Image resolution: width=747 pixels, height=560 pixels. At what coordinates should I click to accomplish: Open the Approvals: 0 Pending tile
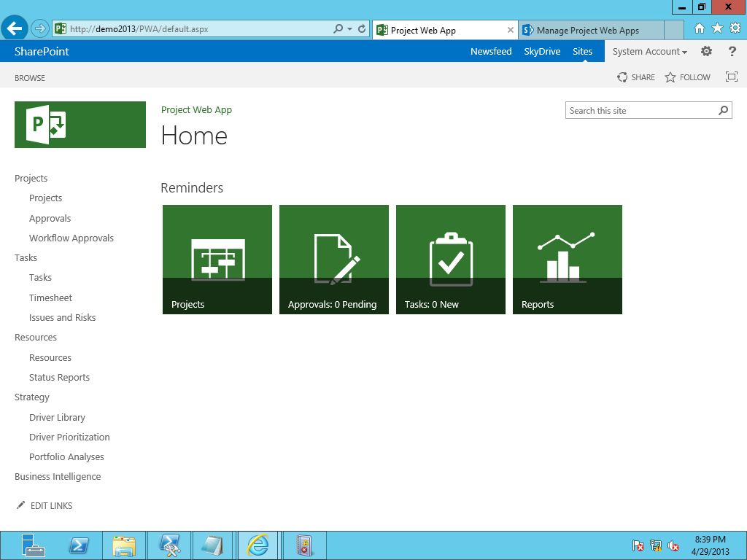[x=334, y=260]
